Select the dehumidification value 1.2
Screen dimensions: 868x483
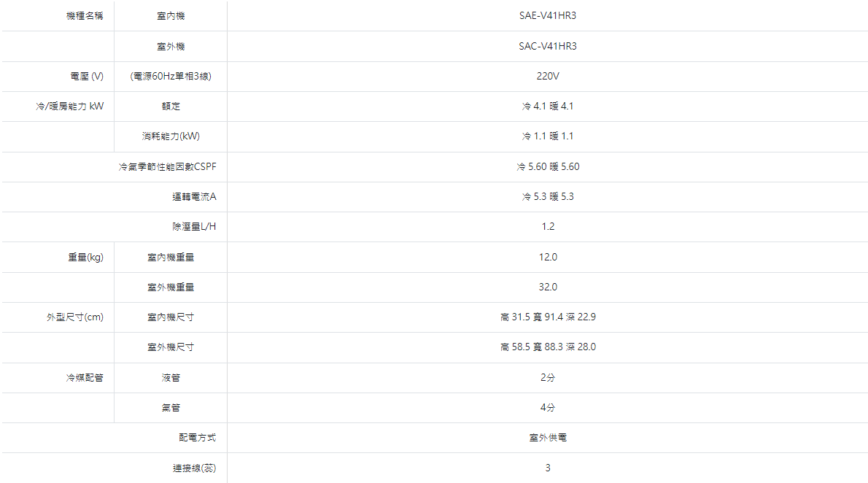click(548, 227)
